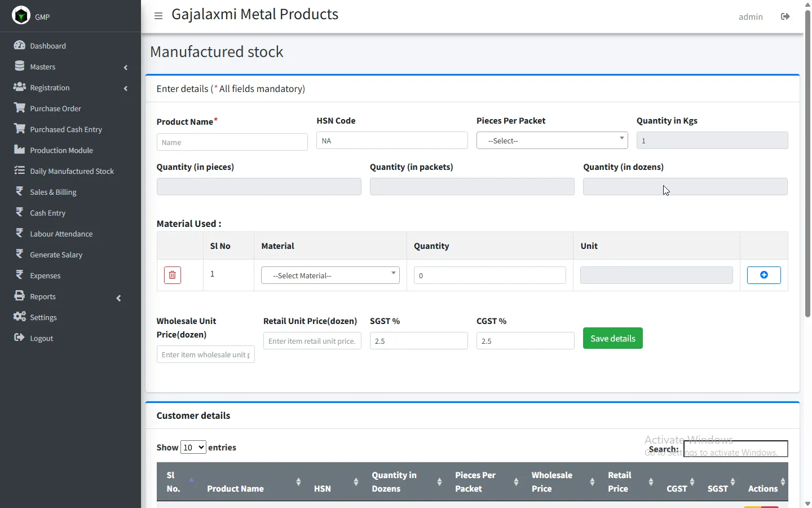
Task: Add material row with blue plus icon
Action: [764, 275]
